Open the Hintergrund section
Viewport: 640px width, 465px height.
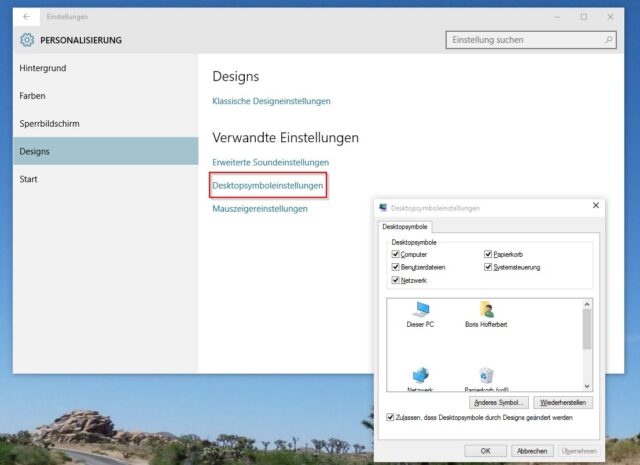pyautogui.click(x=42, y=68)
